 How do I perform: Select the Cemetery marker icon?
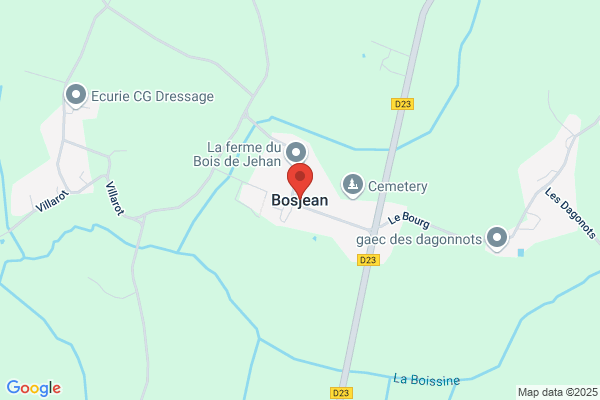(x=352, y=186)
